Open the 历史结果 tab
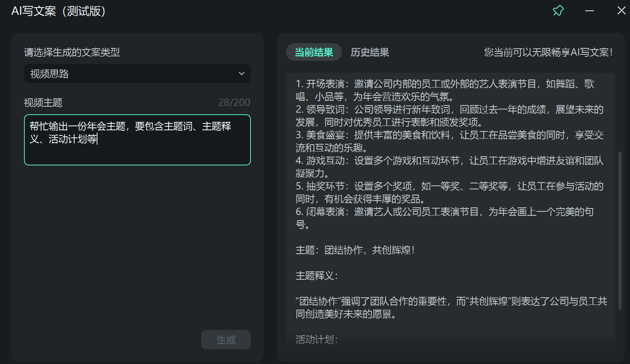This screenshot has width=630, height=364. 370,52
